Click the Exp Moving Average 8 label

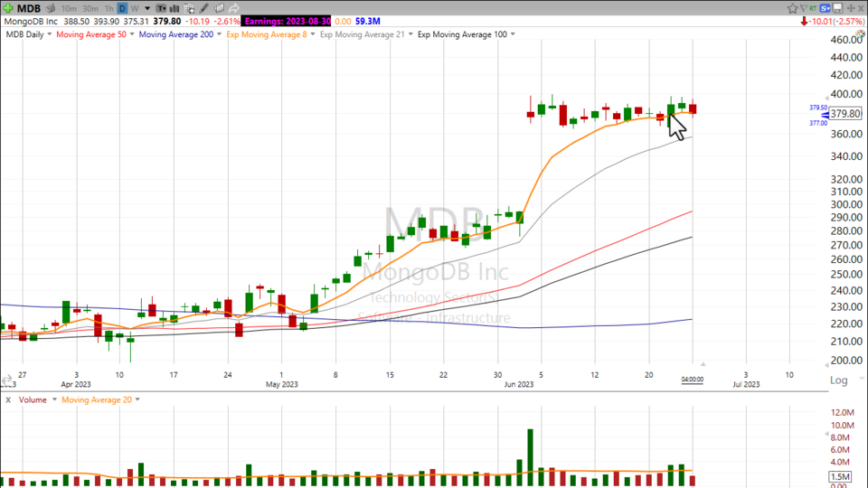[x=266, y=34]
